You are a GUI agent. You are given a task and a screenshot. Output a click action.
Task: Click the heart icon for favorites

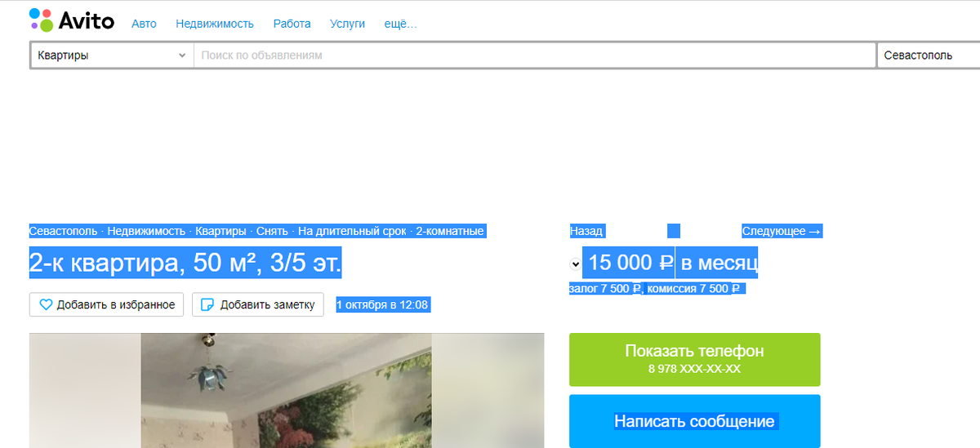[x=46, y=304]
